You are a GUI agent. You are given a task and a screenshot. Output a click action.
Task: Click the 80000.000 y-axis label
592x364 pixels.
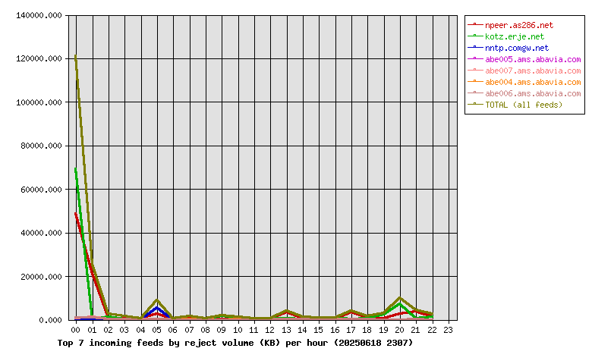[41, 146]
